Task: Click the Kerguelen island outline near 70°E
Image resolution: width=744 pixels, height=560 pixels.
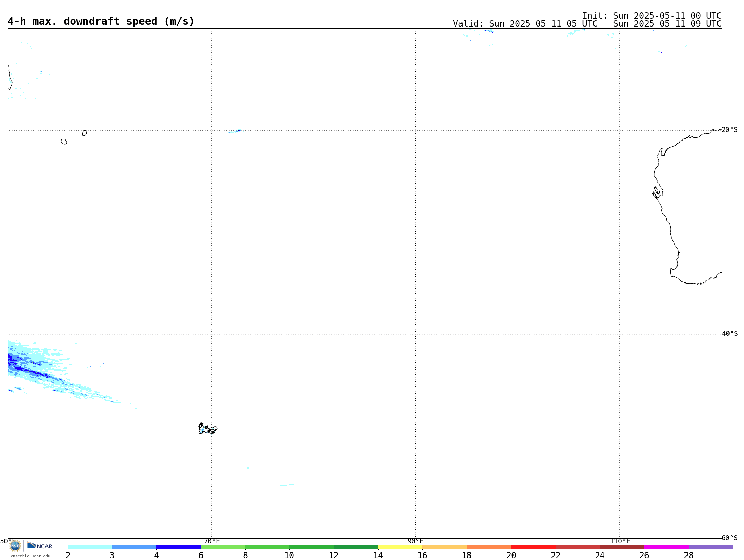Action: [208, 428]
